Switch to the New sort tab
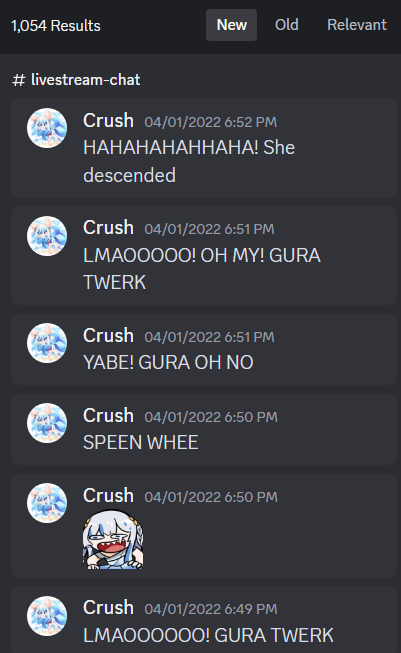Image resolution: width=401 pixels, height=653 pixels. [232, 25]
